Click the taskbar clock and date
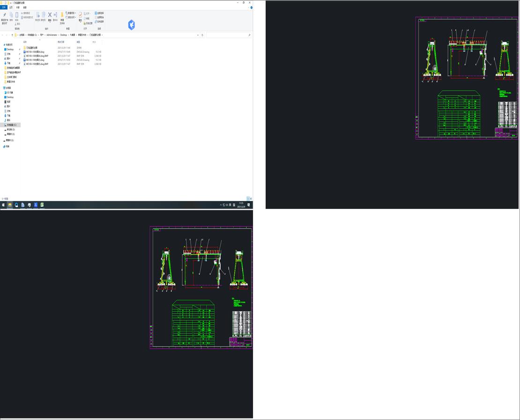 (x=241, y=205)
